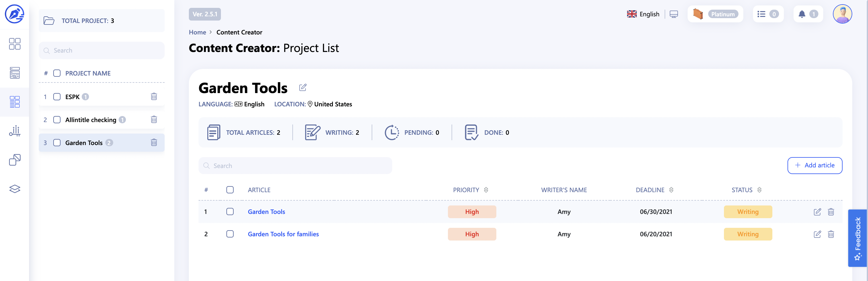Click Writing status for Garden Tools for families
Image resolution: width=868 pixels, height=281 pixels.
748,234
